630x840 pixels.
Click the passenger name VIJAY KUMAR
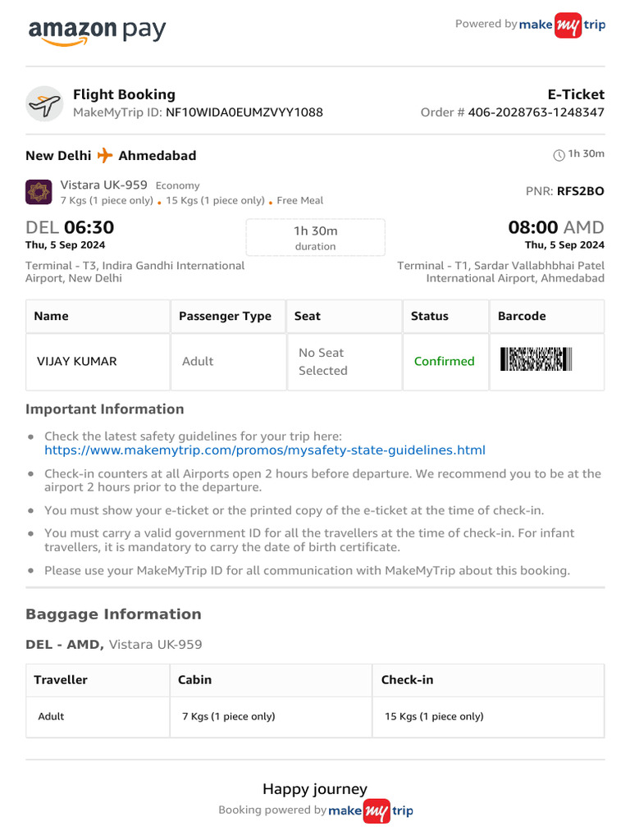(x=77, y=361)
